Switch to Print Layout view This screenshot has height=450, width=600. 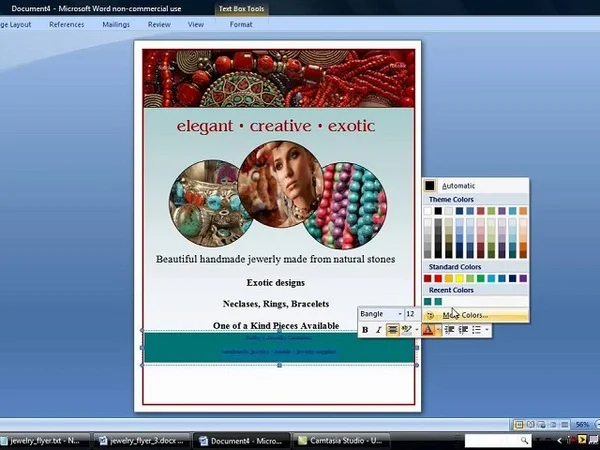(x=519, y=424)
